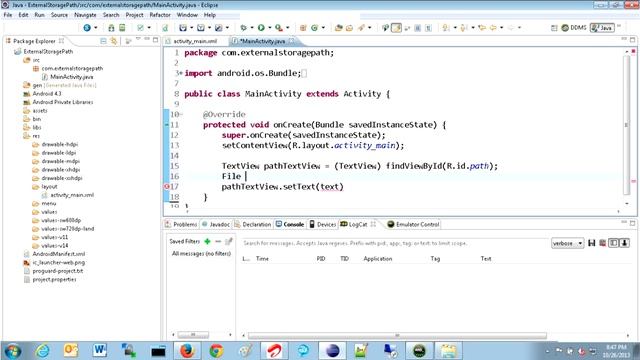The image size is (640, 360).
Task: Click Collapse All in Package Explorer
Action: point(103,41)
